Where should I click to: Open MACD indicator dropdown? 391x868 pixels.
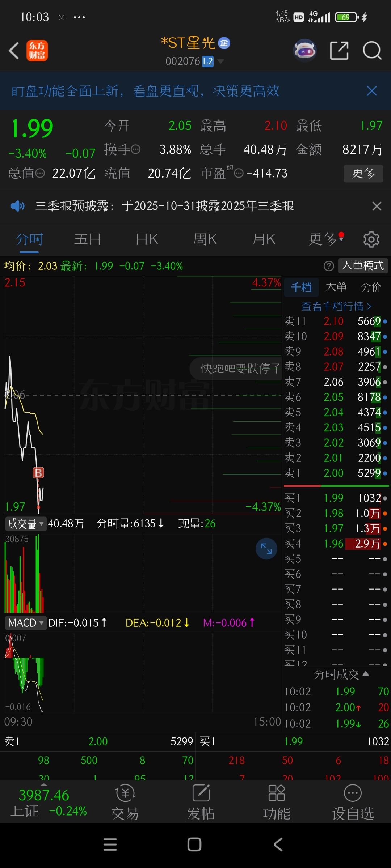(x=25, y=623)
